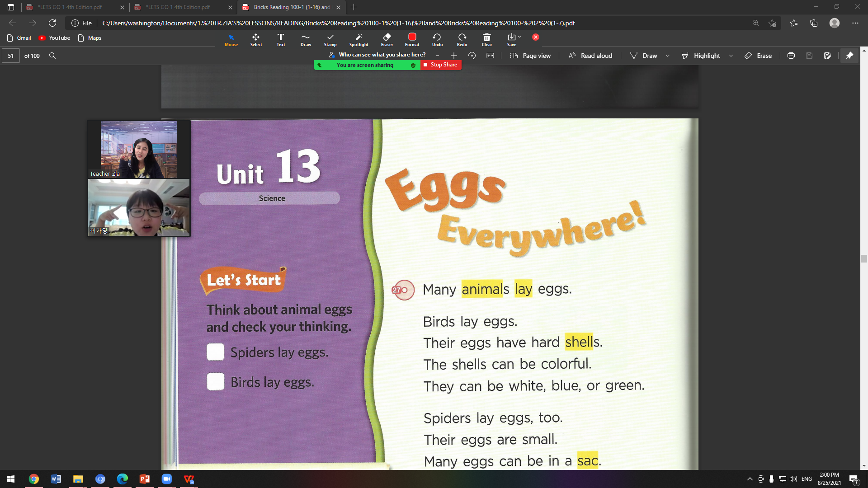
Task: Enable the Spotlight tool
Action: (x=359, y=40)
